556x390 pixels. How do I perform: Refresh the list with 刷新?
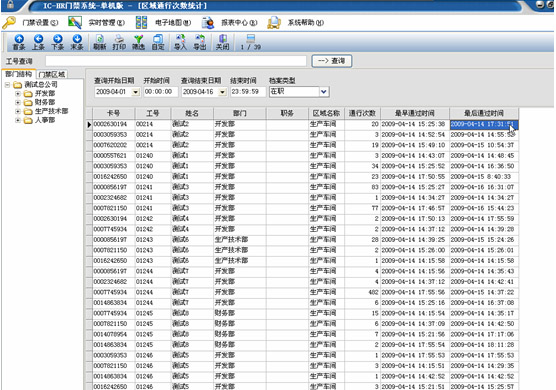100,42
